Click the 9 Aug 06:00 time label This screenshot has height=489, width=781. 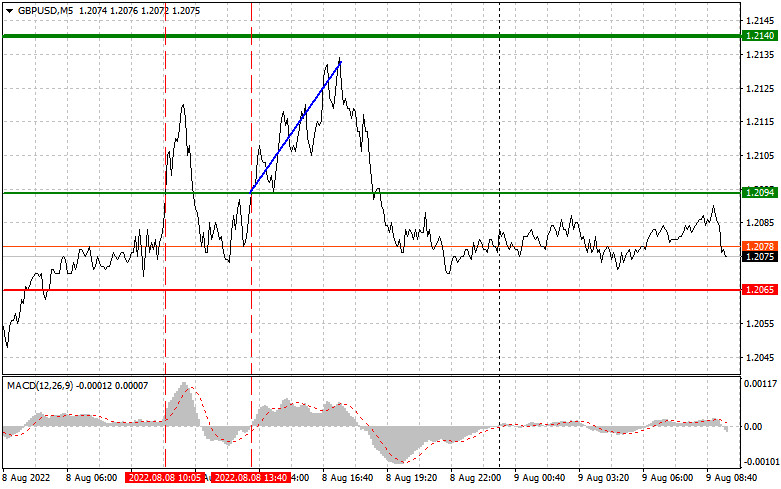pos(667,478)
